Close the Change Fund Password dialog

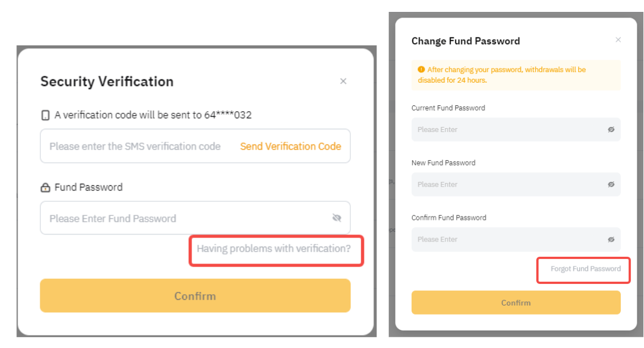coord(618,40)
